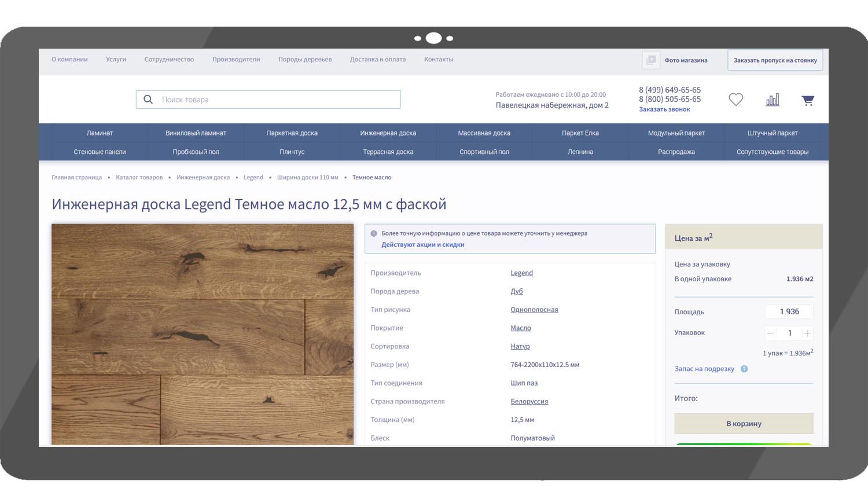Click the area input field showing 1.936
868x488 pixels.
coord(789,311)
